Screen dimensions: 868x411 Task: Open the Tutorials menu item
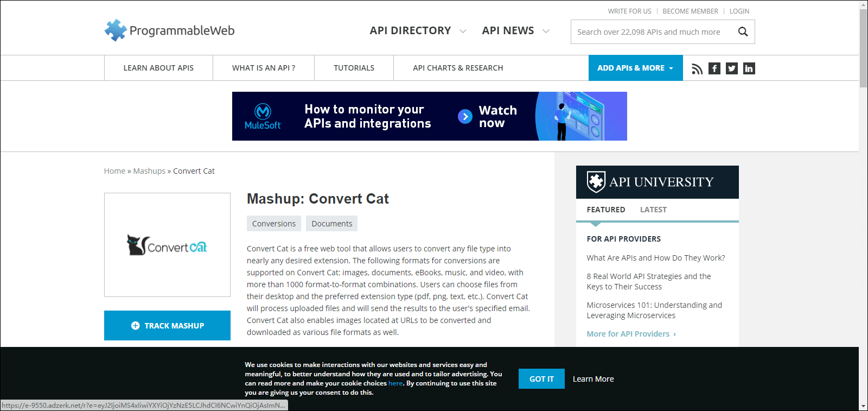pos(354,68)
